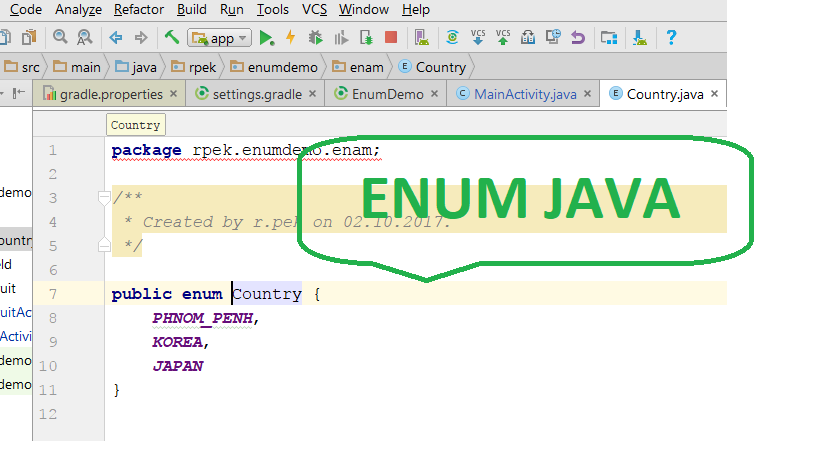Open the Window menu
Screen dimensions: 819x460
(364, 9)
